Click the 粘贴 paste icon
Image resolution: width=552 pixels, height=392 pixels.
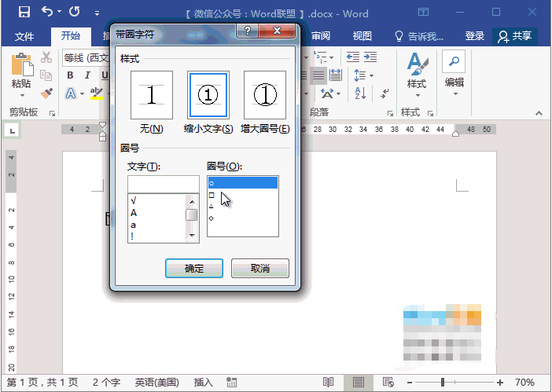click(22, 64)
